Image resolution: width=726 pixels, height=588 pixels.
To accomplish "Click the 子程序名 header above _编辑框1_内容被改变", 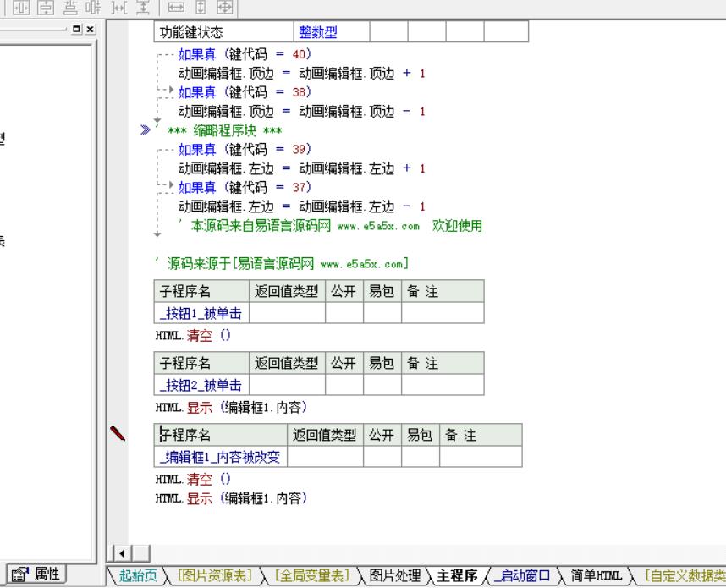I will (x=221, y=435).
